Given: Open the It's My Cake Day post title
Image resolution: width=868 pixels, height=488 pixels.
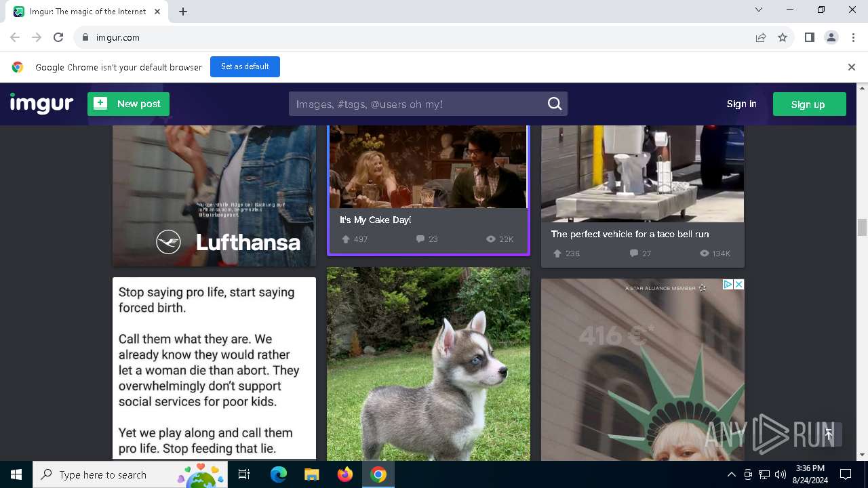Looking at the screenshot, I should 375,220.
